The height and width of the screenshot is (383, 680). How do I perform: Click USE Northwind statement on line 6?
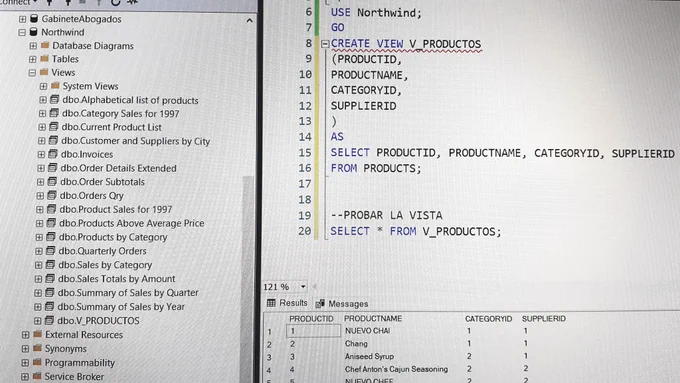click(376, 13)
